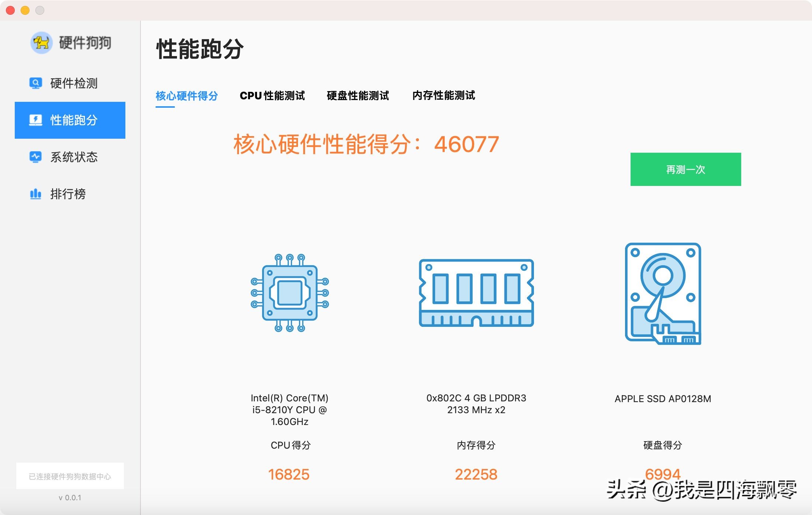Click the version label v 0.0.1
Viewport: 812px width, 515px height.
click(70, 497)
